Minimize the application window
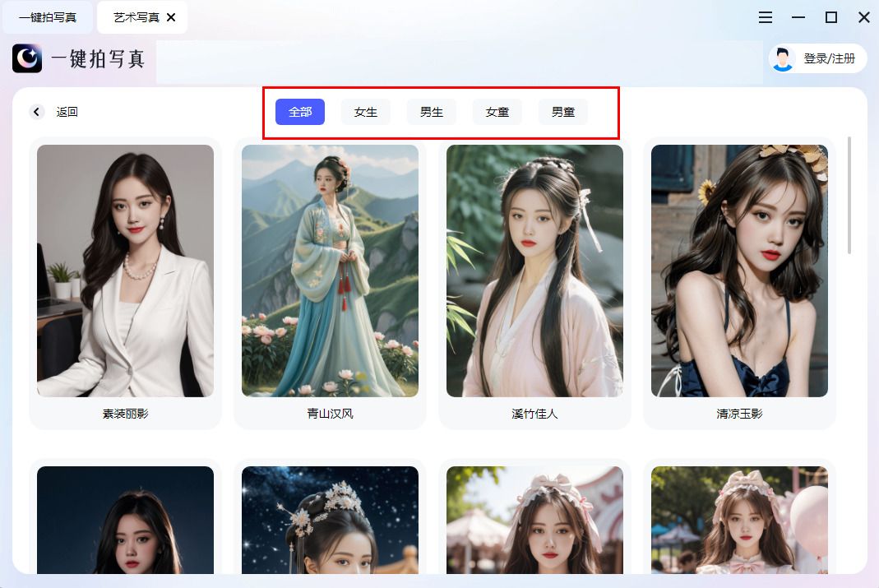 (x=798, y=17)
